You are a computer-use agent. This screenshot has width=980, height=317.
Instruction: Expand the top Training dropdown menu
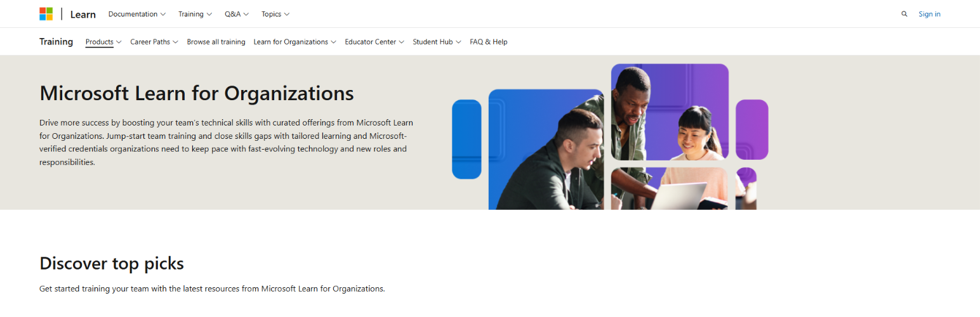click(195, 14)
